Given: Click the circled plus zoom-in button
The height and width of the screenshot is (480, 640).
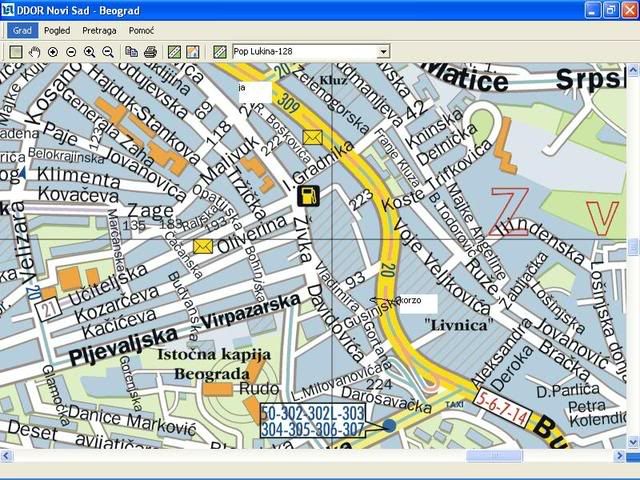Looking at the screenshot, I should point(53,51).
